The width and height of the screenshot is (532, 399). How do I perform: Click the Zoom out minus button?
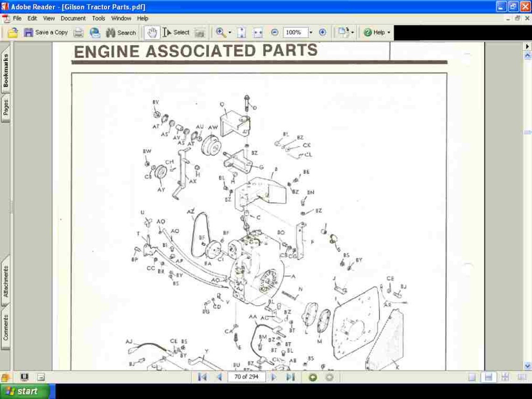point(274,32)
